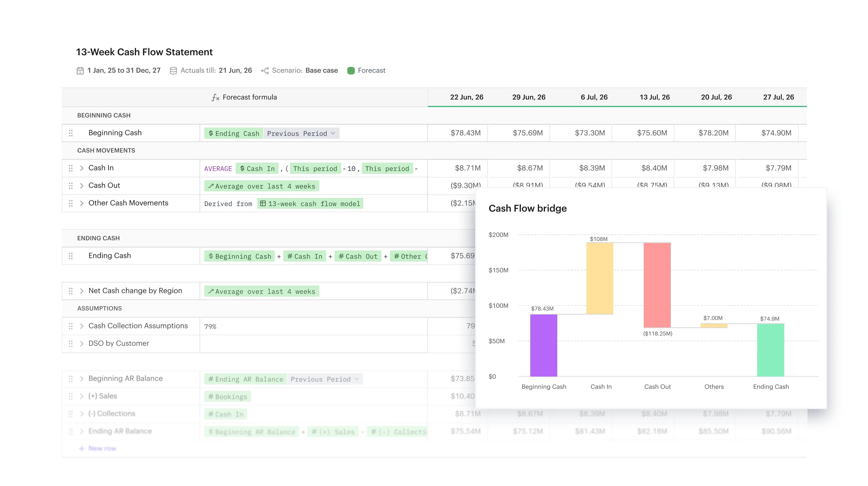Click the small Others bar in chart
The width and height of the screenshot is (868, 486).
click(x=714, y=325)
